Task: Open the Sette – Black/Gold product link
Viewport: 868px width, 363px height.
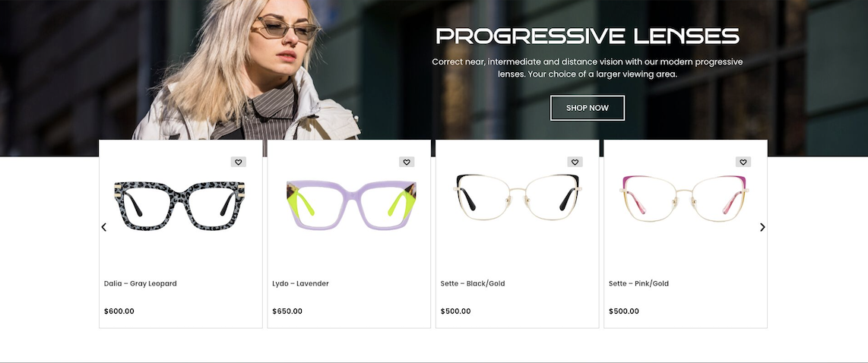Action: pos(473,283)
